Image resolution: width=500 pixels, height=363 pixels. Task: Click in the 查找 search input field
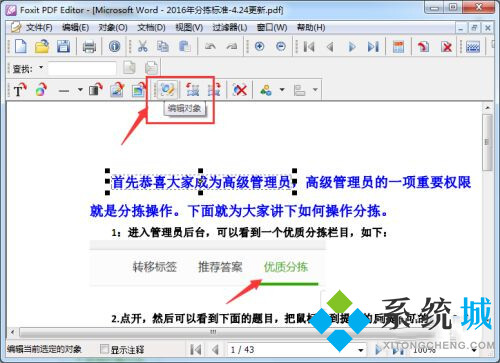[x=82, y=68]
